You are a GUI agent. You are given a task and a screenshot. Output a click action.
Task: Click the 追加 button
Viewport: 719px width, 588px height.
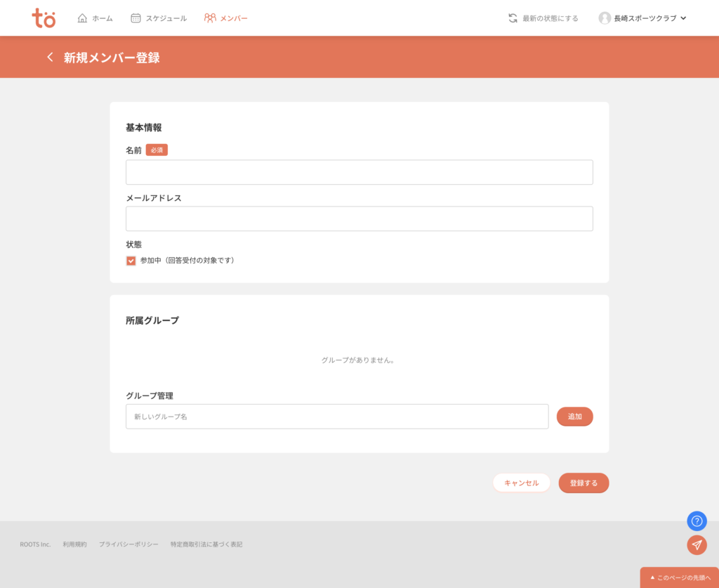coord(574,417)
